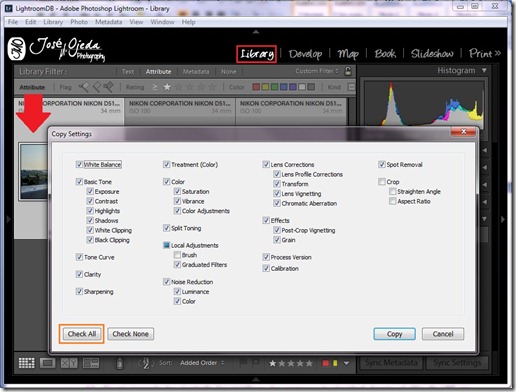Open toolbar options dropdown arrow
516x392 pixels.
[347, 363]
